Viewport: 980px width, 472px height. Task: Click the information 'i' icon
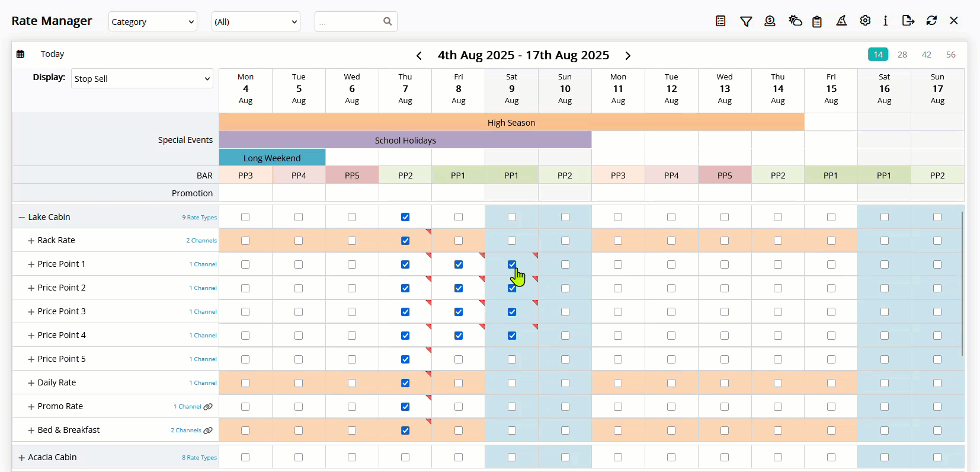click(885, 21)
